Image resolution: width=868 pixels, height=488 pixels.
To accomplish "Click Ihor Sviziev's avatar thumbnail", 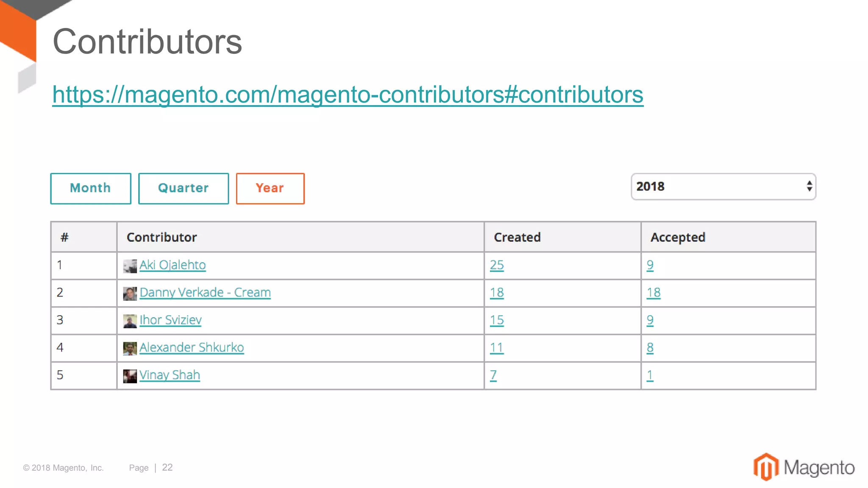I will click(x=130, y=321).
